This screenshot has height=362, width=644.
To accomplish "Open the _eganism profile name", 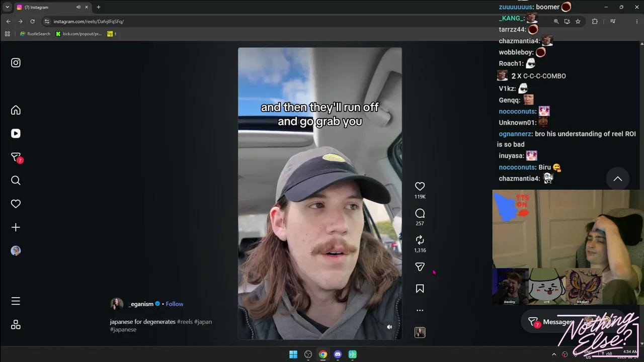I will pos(141,304).
